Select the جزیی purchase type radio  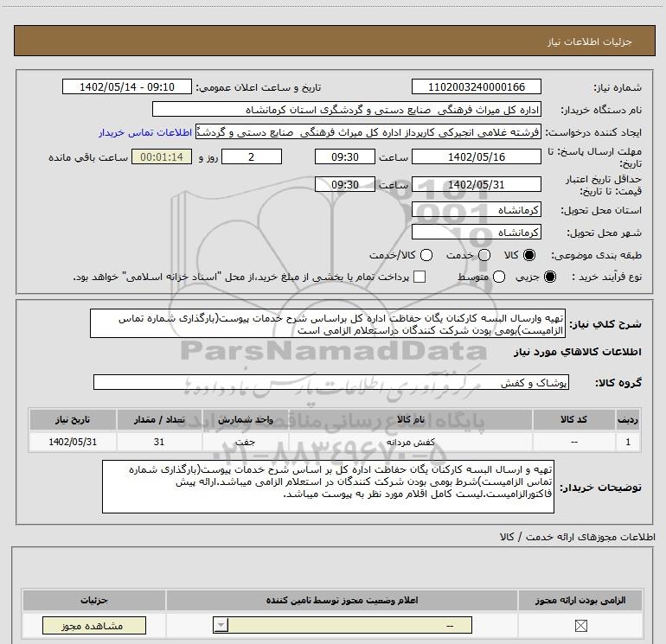pyautogui.click(x=549, y=277)
